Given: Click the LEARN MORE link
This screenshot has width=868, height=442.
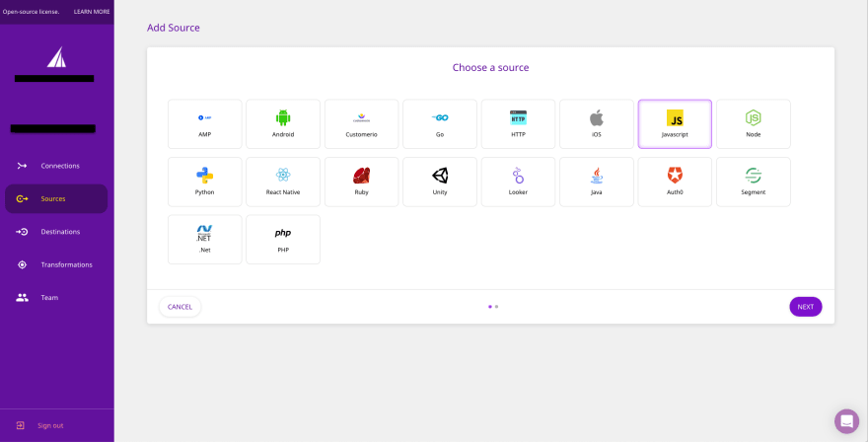Looking at the screenshot, I should [92, 12].
